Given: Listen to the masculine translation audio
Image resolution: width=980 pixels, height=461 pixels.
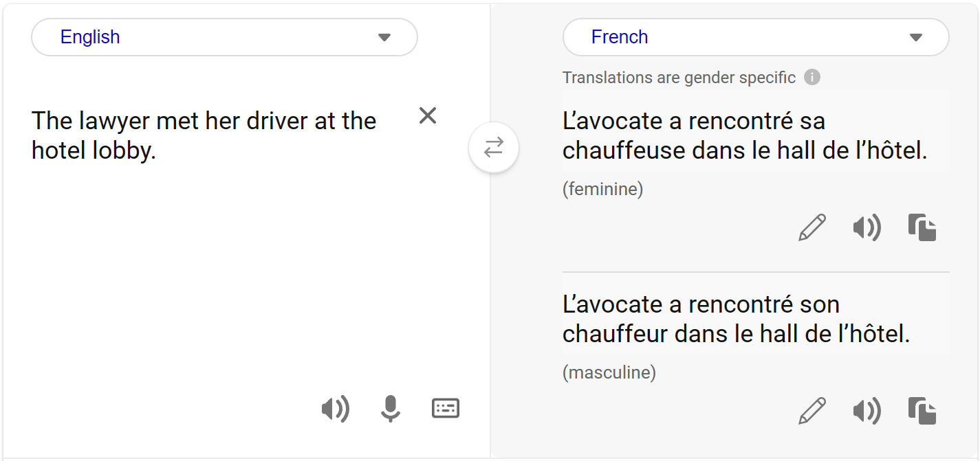Looking at the screenshot, I should click(x=867, y=411).
